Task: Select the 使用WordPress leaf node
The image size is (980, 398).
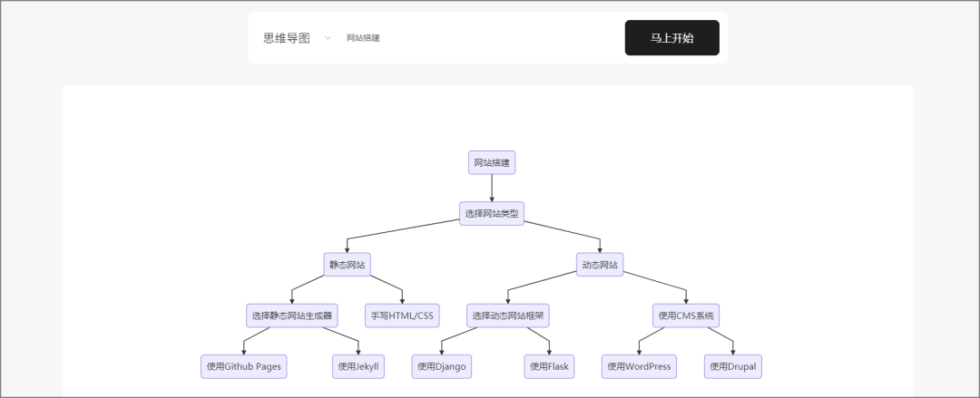Action: pyautogui.click(x=640, y=366)
